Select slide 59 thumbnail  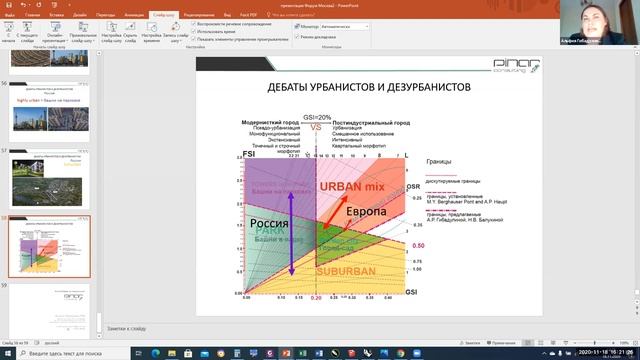[x=49, y=311]
